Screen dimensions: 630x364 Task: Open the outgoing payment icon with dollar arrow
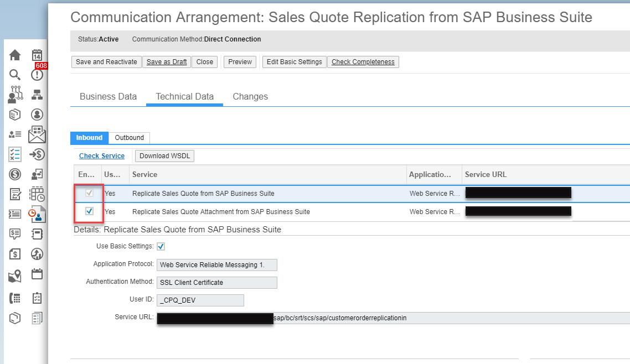click(36, 154)
